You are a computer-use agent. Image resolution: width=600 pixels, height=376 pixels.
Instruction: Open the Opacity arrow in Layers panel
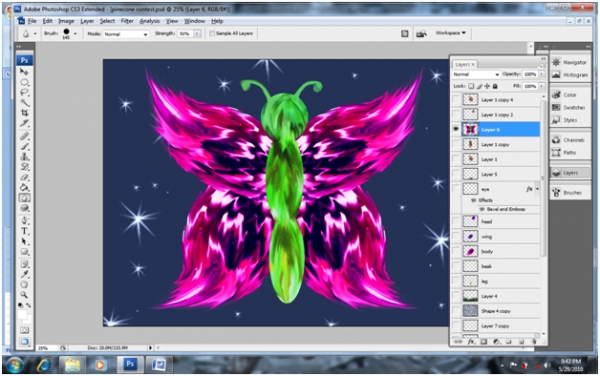point(541,74)
